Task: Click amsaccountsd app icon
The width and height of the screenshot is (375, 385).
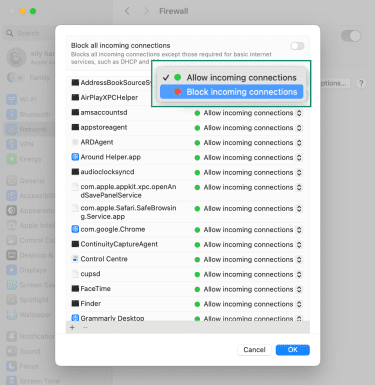Action: [x=75, y=112]
